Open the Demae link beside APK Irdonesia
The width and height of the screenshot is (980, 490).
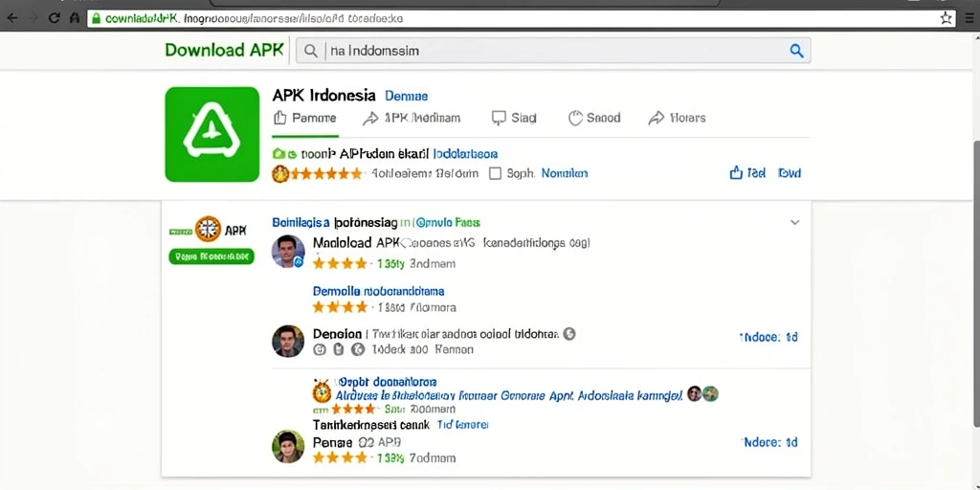coord(406,97)
